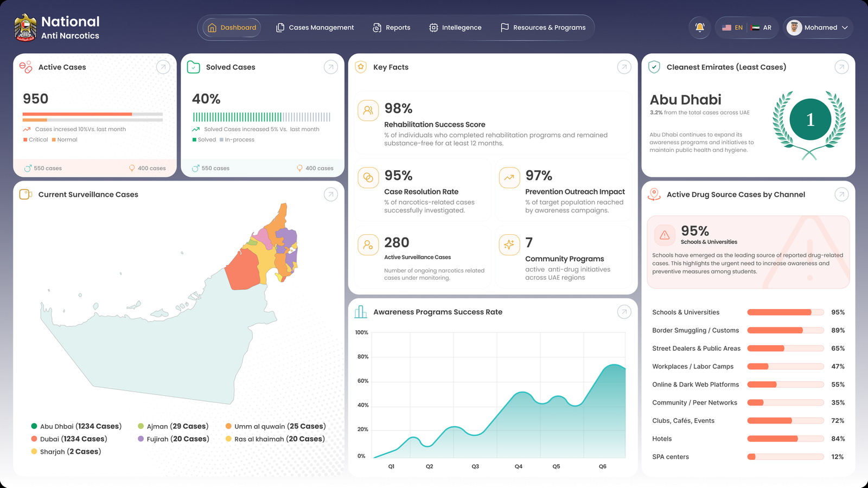Viewport: 868px width, 488px height.
Task: Open the Reports tab
Action: tap(391, 28)
